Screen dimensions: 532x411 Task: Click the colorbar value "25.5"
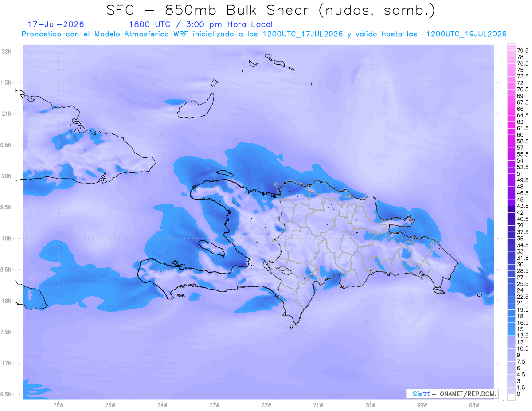523,284
